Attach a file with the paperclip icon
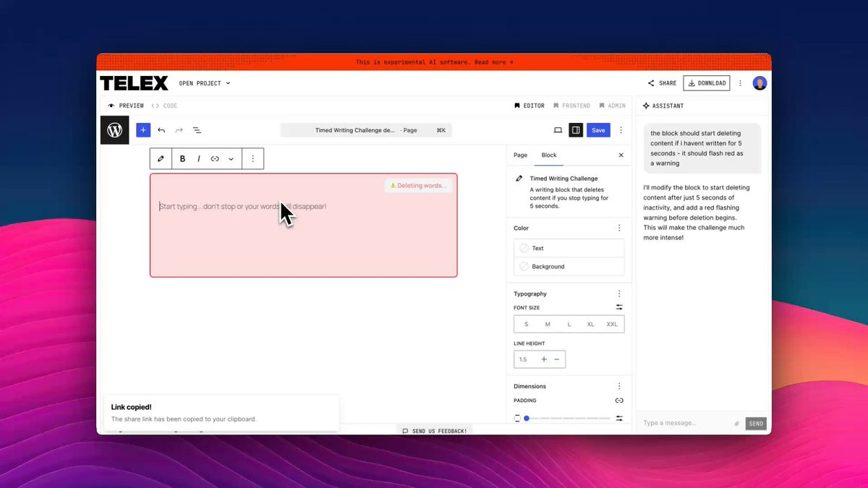Image resolution: width=868 pixels, height=488 pixels. point(737,424)
